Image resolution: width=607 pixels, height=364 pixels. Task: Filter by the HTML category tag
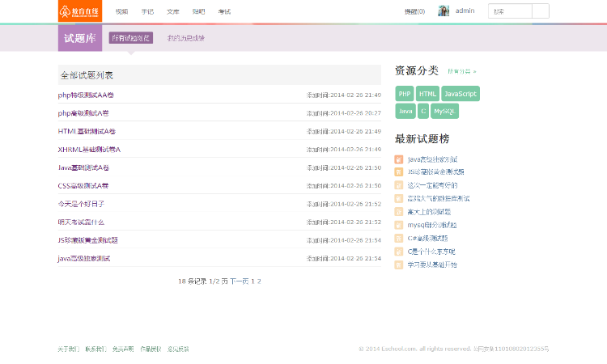(428, 94)
